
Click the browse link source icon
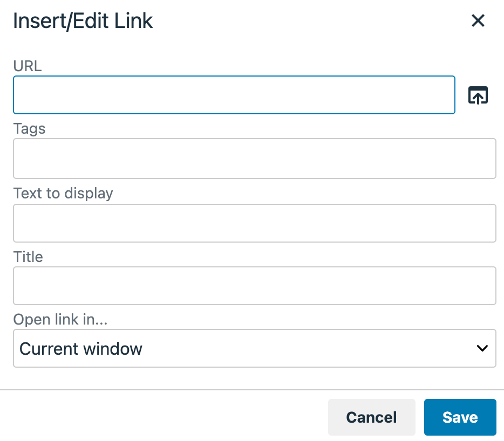pyautogui.click(x=478, y=95)
